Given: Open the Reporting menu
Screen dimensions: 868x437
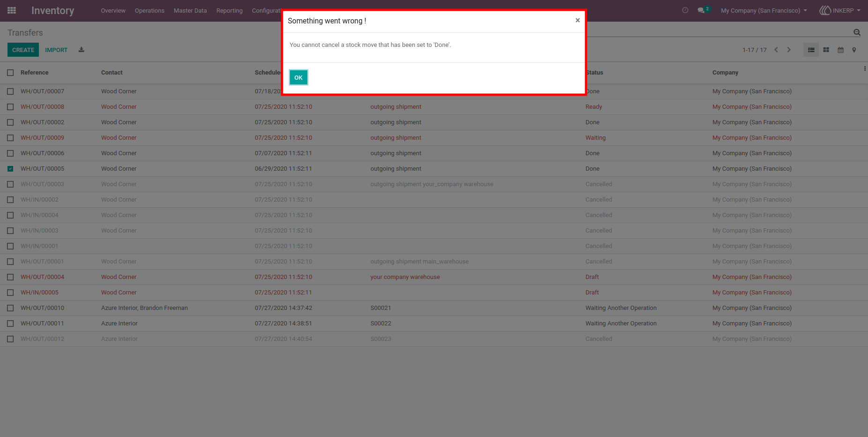Looking at the screenshot, I should 230,10.
